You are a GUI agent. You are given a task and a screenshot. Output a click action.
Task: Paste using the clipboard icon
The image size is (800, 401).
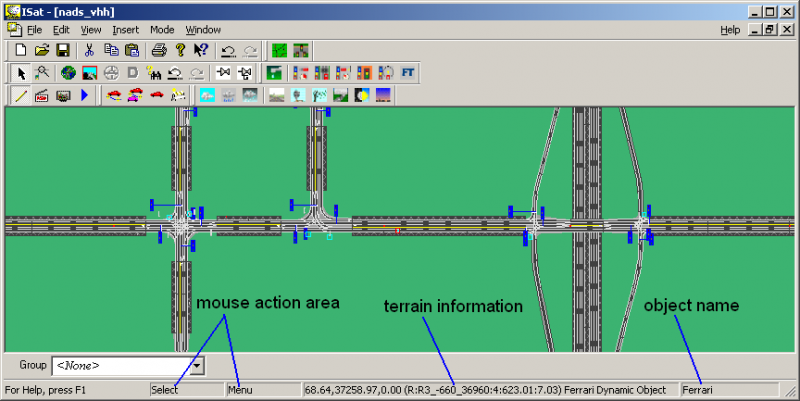pos(132,50)
